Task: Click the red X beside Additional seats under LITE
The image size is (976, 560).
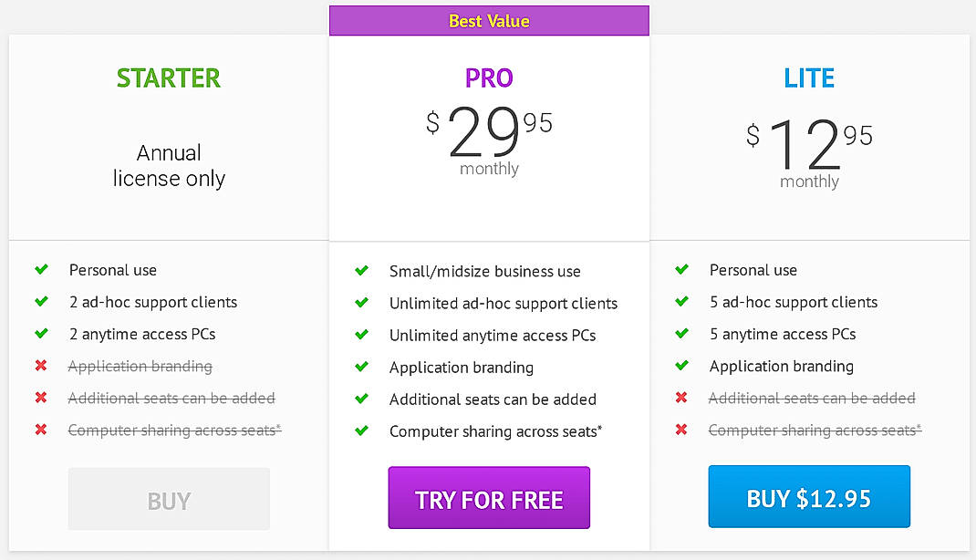Action: click(x=681, y=399)
